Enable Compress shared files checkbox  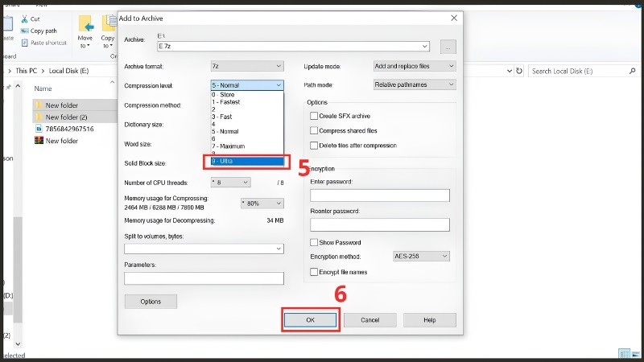point(314,131)
